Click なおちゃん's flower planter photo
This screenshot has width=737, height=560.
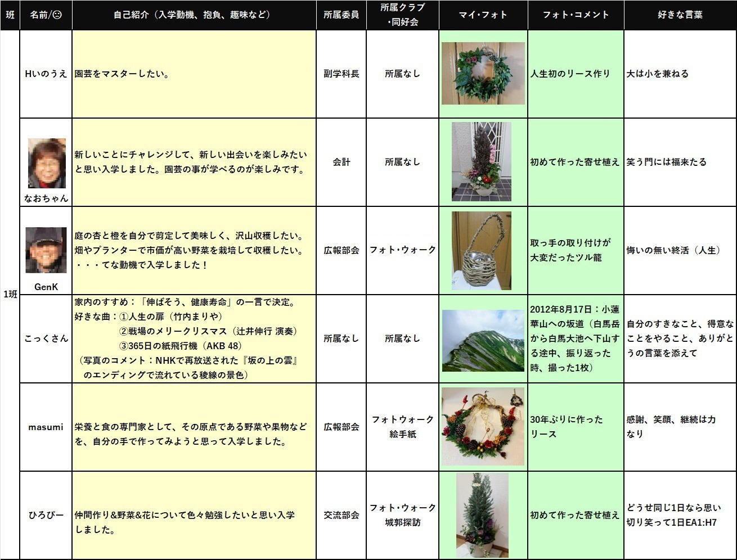[481, 162]
